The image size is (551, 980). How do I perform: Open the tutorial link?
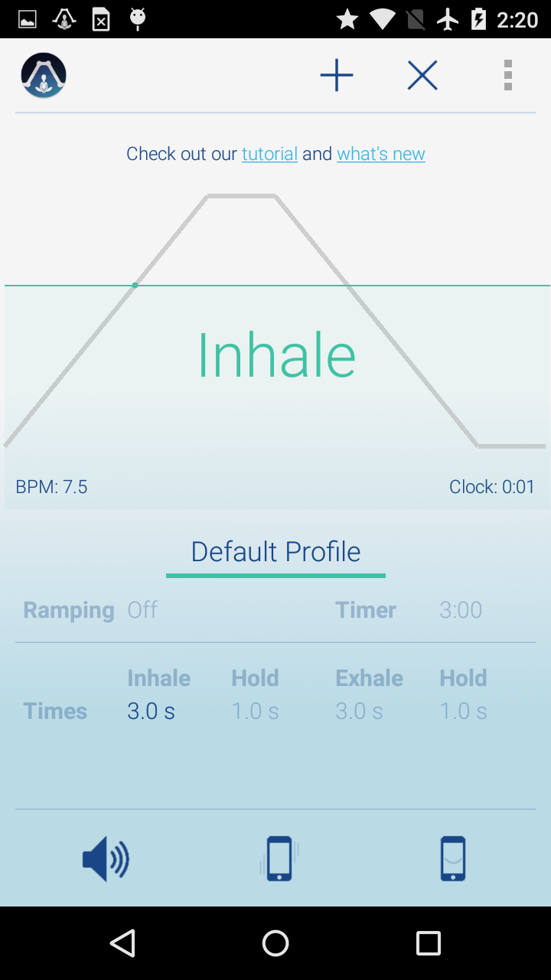point(269,154)
